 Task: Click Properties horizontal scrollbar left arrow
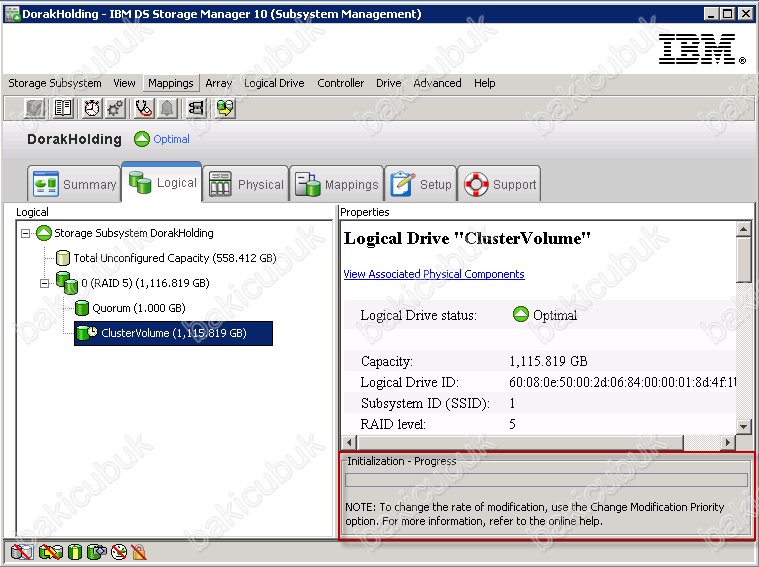349,442
